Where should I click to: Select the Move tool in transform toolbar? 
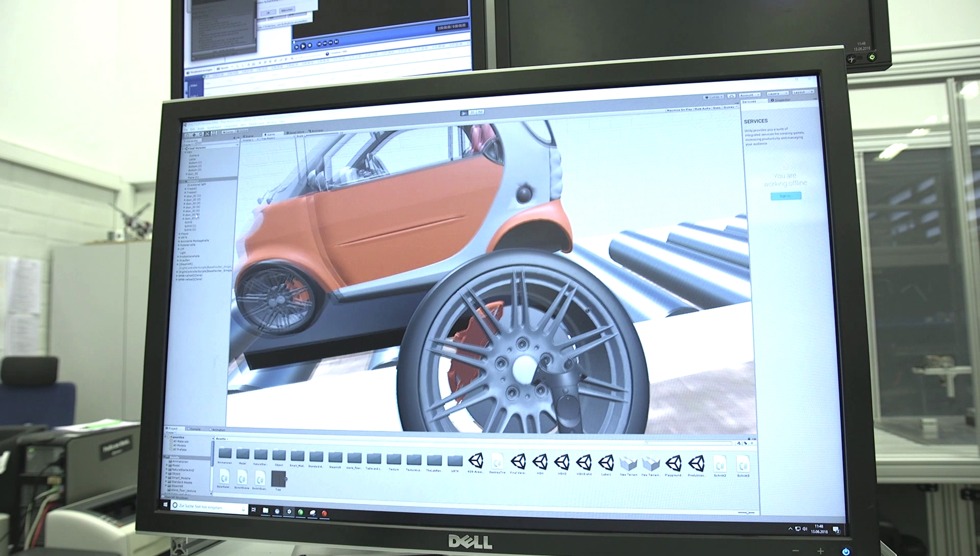pos(194,135)
